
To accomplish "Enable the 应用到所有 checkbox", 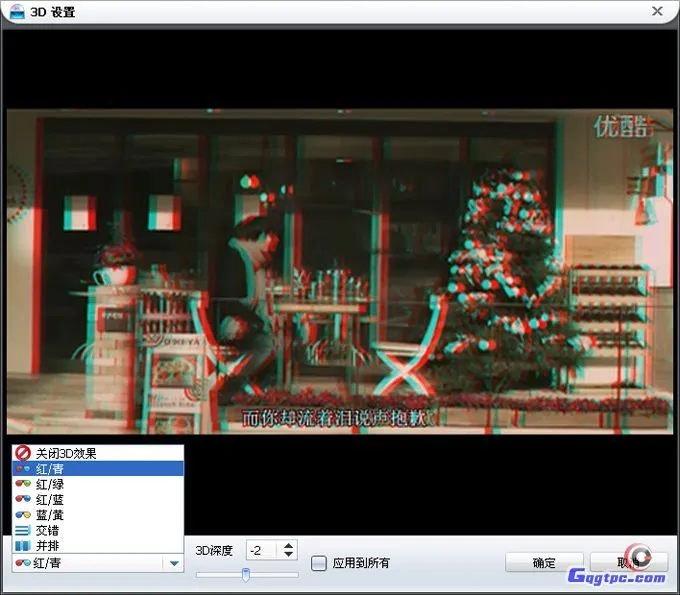I will tap(319, 563).
